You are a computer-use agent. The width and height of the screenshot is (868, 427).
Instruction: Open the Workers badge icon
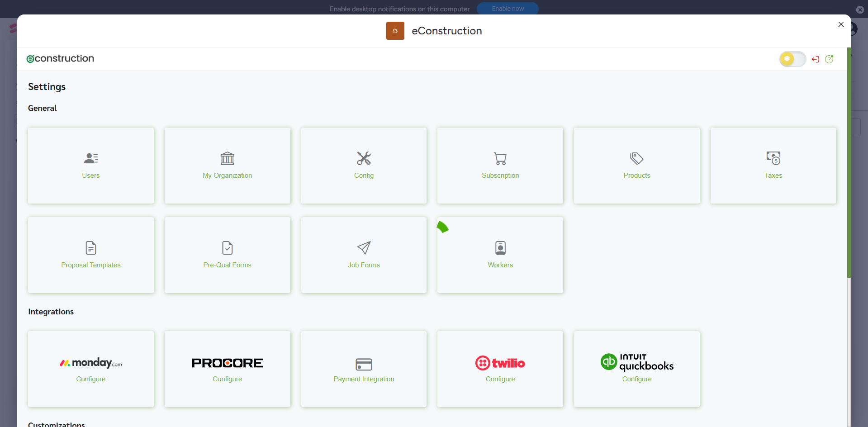500,248
